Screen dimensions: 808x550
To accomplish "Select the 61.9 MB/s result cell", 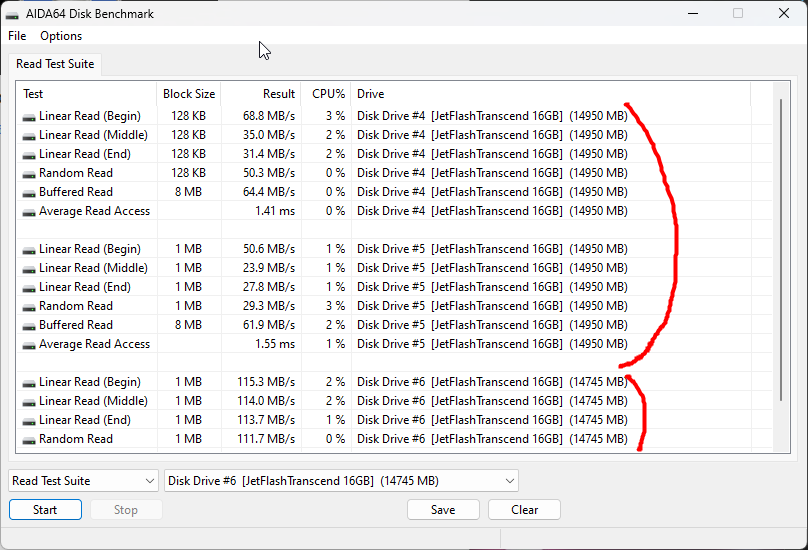I will point(268,325).
